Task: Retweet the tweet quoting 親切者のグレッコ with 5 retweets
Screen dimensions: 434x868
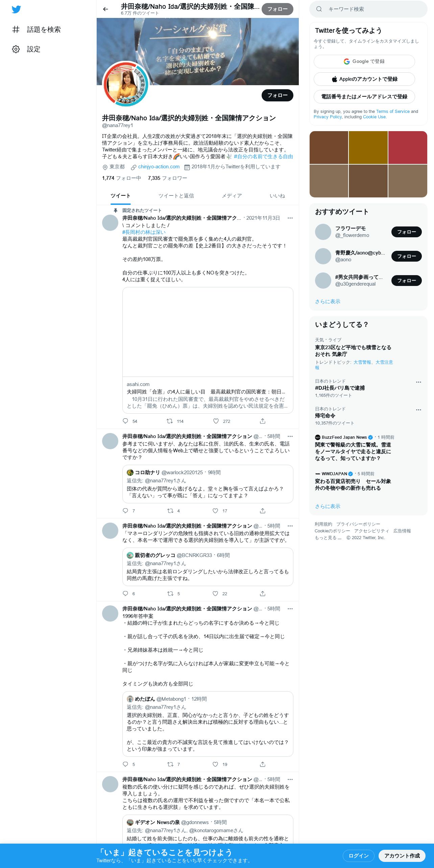Action: 170,593
